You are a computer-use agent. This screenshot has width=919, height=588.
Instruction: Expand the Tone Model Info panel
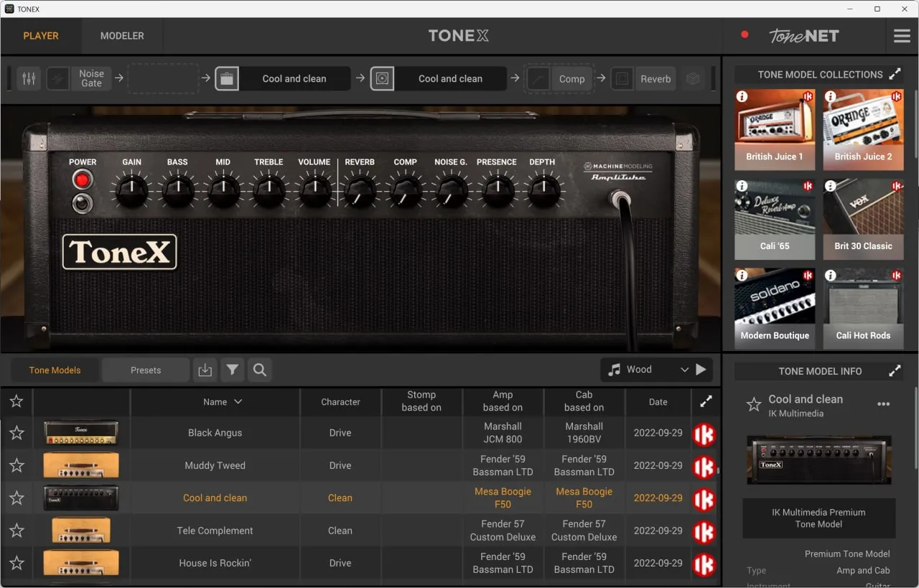(895, 371)
